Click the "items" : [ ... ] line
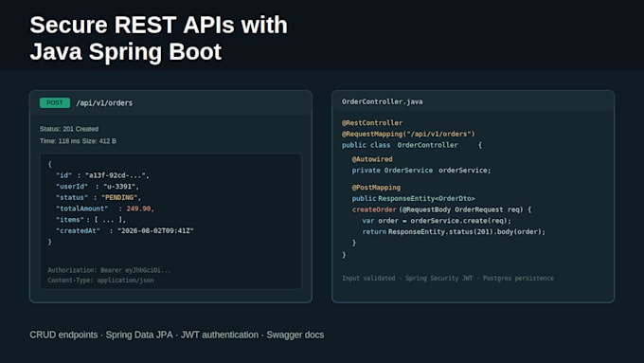This screenshot has height=363, width=644. pos(91,220)
